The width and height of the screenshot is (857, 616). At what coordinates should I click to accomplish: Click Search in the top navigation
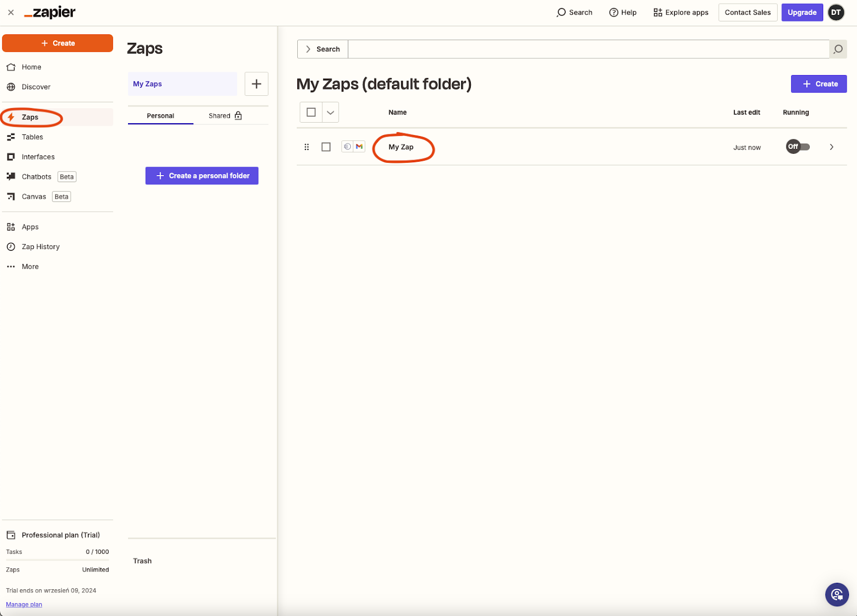coord(574,12)
